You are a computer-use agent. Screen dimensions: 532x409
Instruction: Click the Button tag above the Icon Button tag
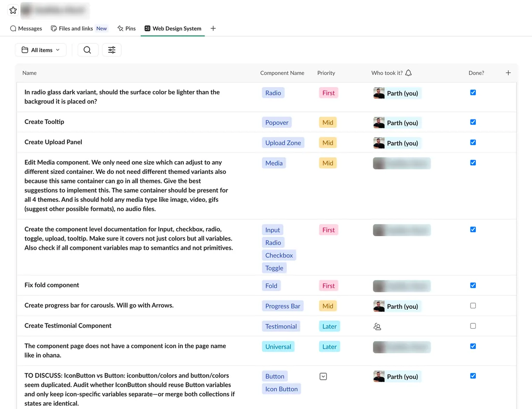[x=275, y=377]
